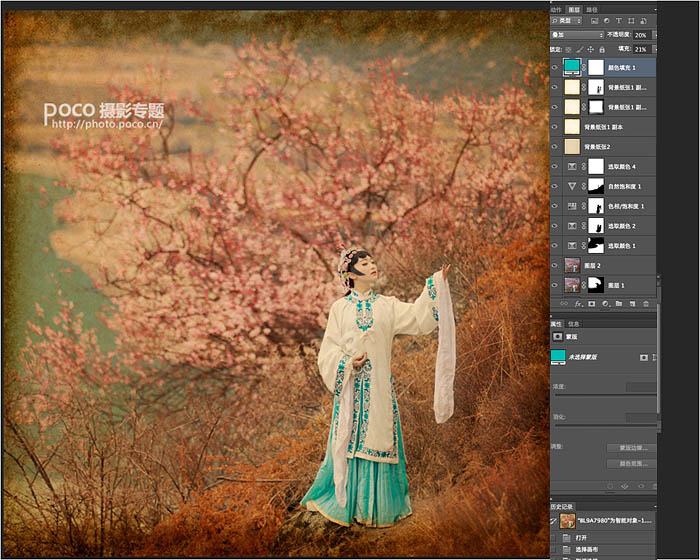Hide the 颜色填充 1 layer
This screenshot has height=560, width=700.
pos(555,67)
